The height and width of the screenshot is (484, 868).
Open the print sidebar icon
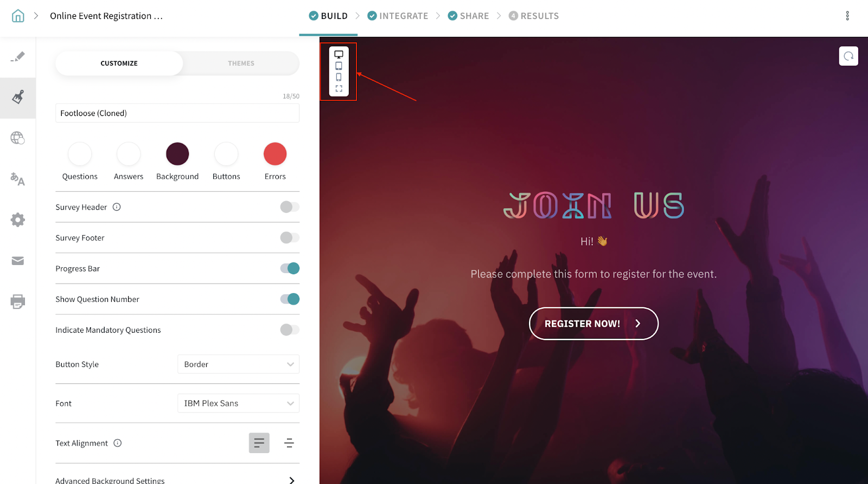pos(18,301)
